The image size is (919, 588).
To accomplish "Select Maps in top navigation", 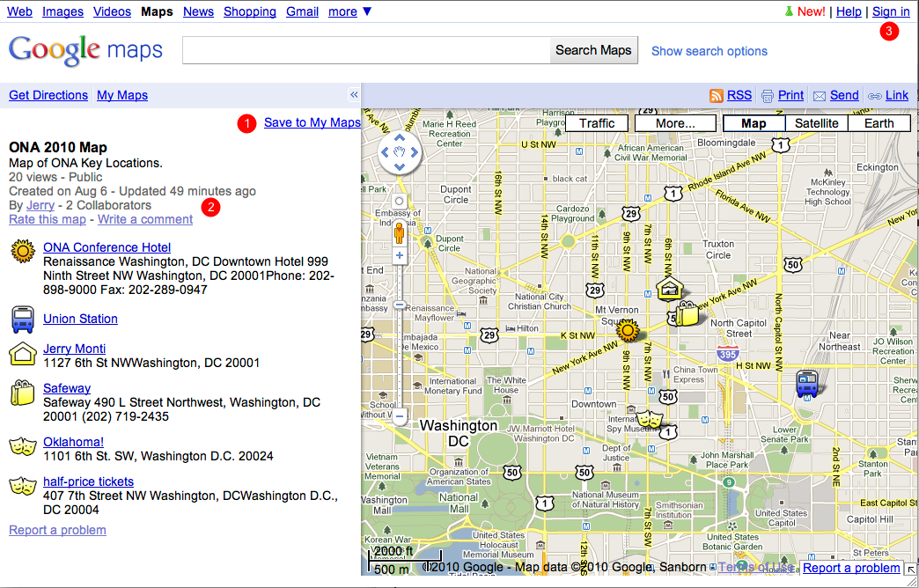I will [157, 11].
